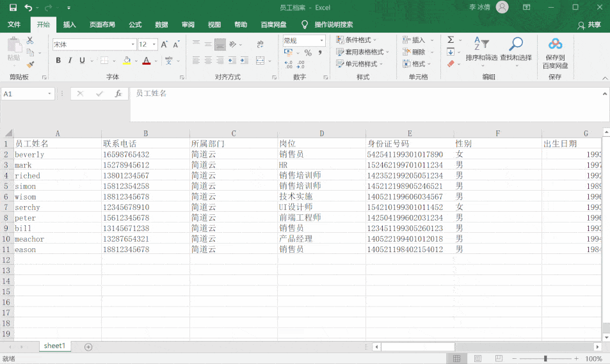The height and width of the screenshot is (364, 610).
Task: Open 格式 dropdown in cells group
Action: (x=417, y=64)
